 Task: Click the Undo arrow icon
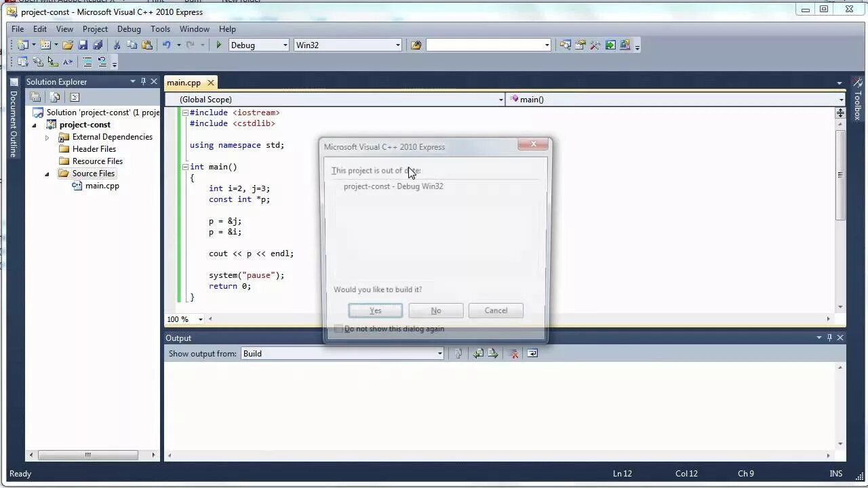[x=166, y=45]
